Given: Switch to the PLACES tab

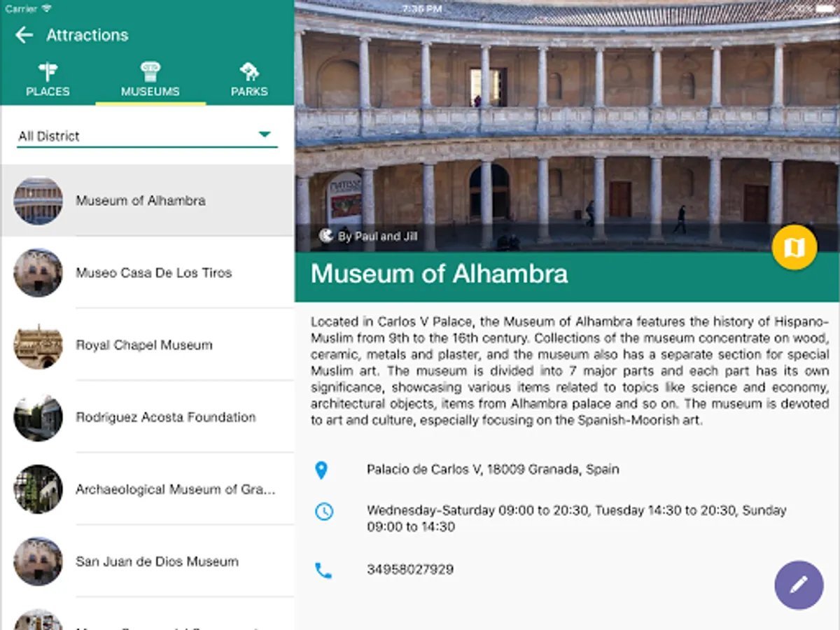Looking at the screenshot, I should click(x=48, y=80).
